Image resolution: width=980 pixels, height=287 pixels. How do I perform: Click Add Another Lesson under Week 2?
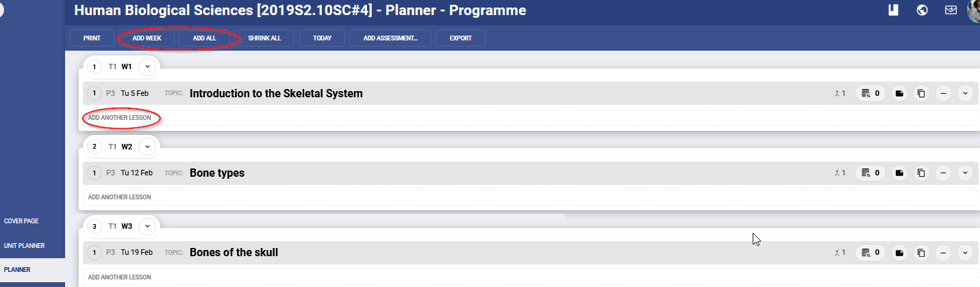tap(120, 197)
